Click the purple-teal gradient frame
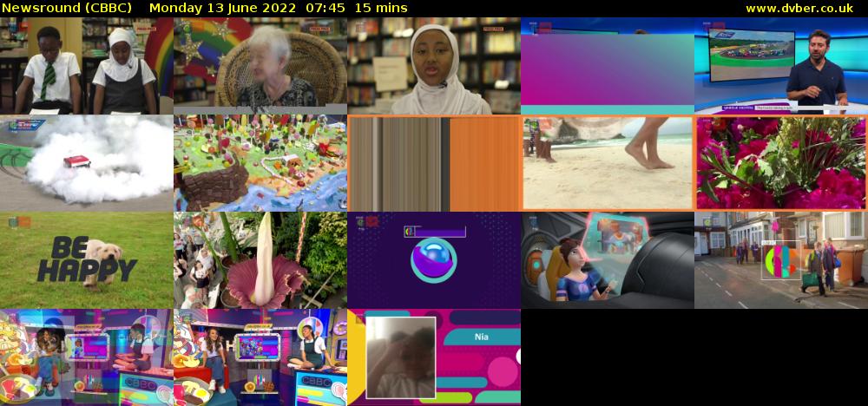868x406 pixels. pyautogui.click(x=608, y=66)
